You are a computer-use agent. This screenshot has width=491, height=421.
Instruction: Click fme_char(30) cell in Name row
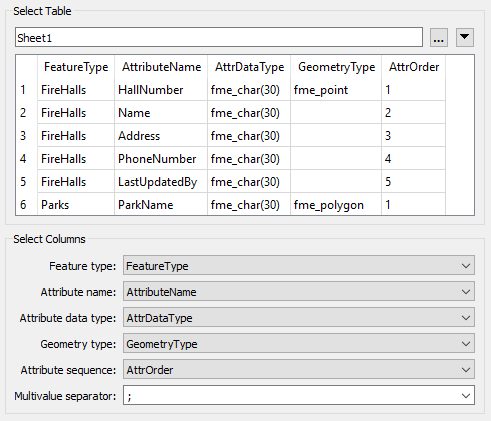[x=249, y=113]
